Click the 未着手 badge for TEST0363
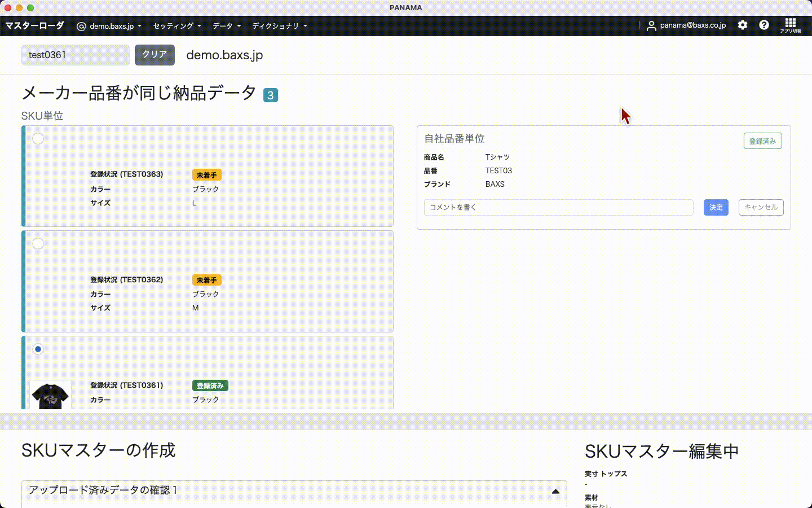 pyautogui.click(x=206, y=175)
